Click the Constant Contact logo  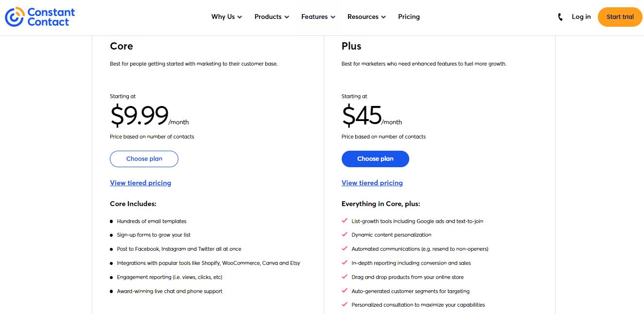click(40, 17)
